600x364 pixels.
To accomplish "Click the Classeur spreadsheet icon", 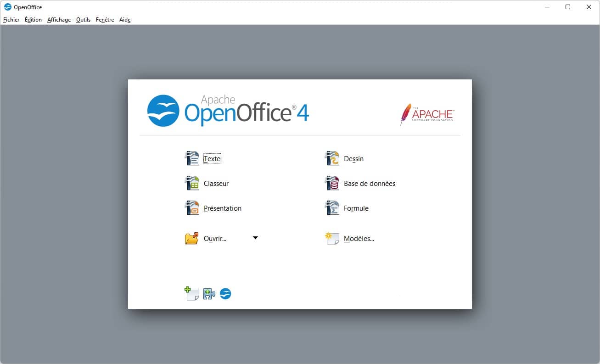I will coord(192,183).
